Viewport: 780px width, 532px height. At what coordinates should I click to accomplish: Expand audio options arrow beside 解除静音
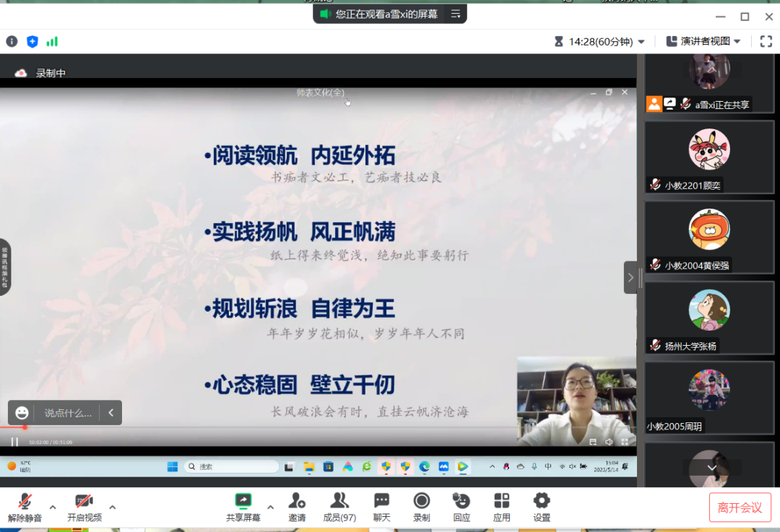(53, 507)
